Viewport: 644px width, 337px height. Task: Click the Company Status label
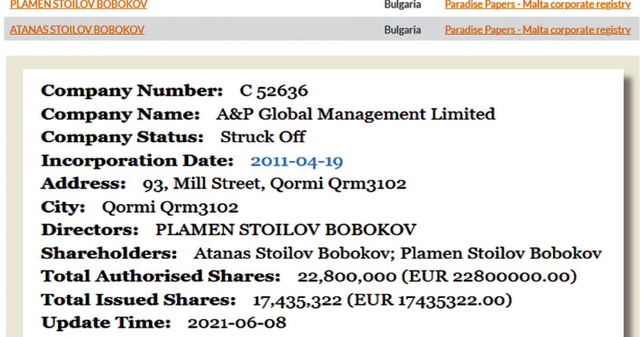[122, 137]
